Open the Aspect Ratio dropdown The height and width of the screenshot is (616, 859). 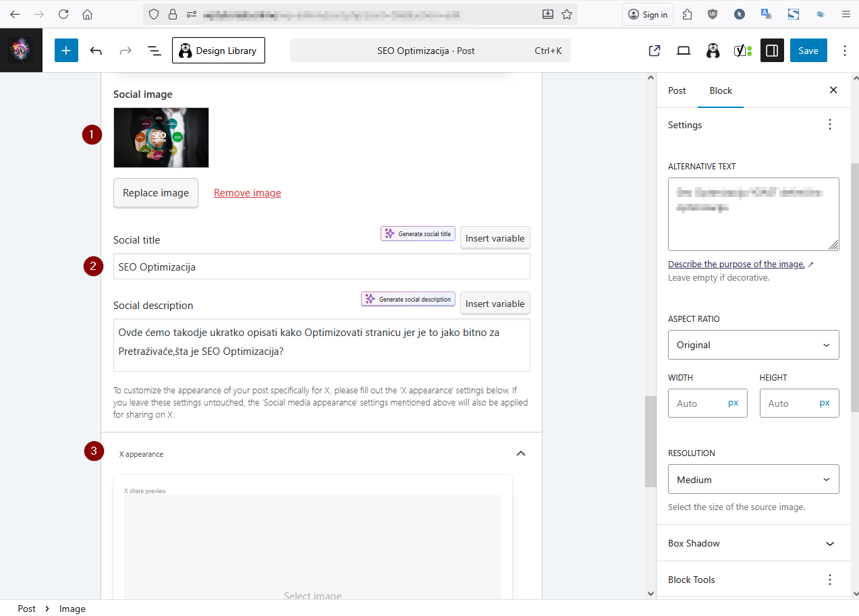click(x=753, y=345)
